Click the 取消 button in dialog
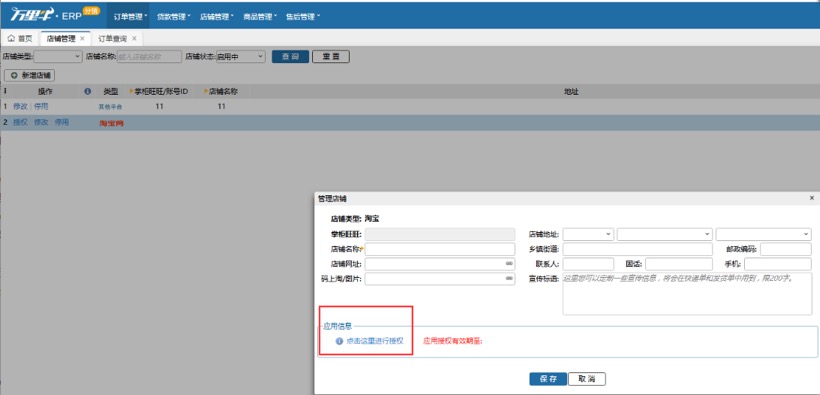The image size is (820, 395). coord(587,379)
